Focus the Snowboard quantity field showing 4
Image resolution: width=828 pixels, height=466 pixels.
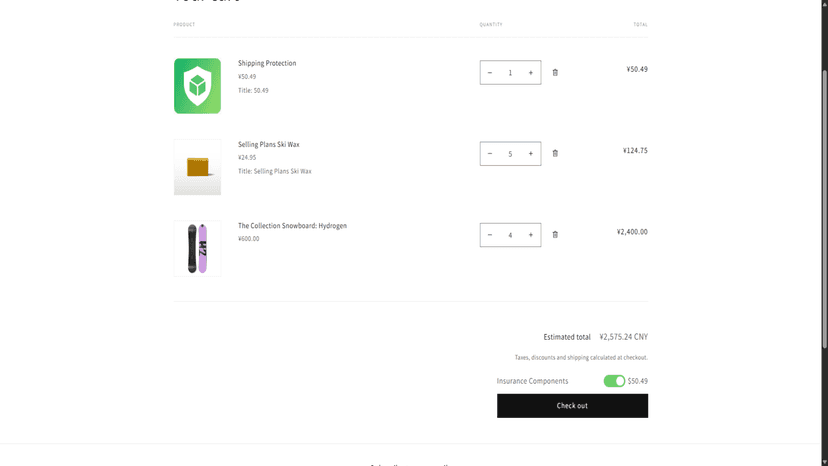[510, 235]
